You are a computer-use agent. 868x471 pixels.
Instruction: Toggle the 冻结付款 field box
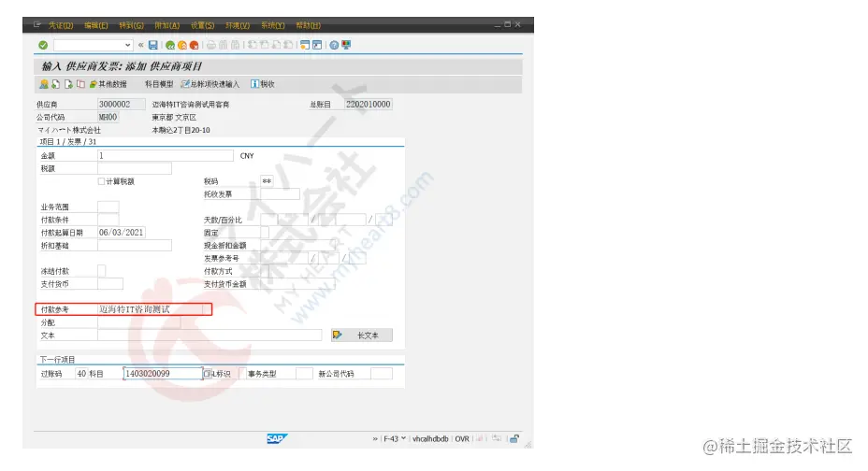tap(101, 271)
